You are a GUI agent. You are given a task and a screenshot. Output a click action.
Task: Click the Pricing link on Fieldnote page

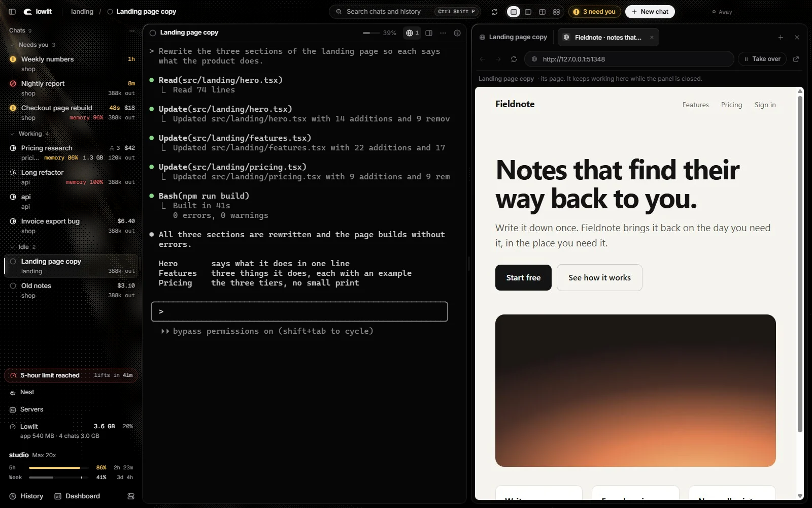[731, 105]
